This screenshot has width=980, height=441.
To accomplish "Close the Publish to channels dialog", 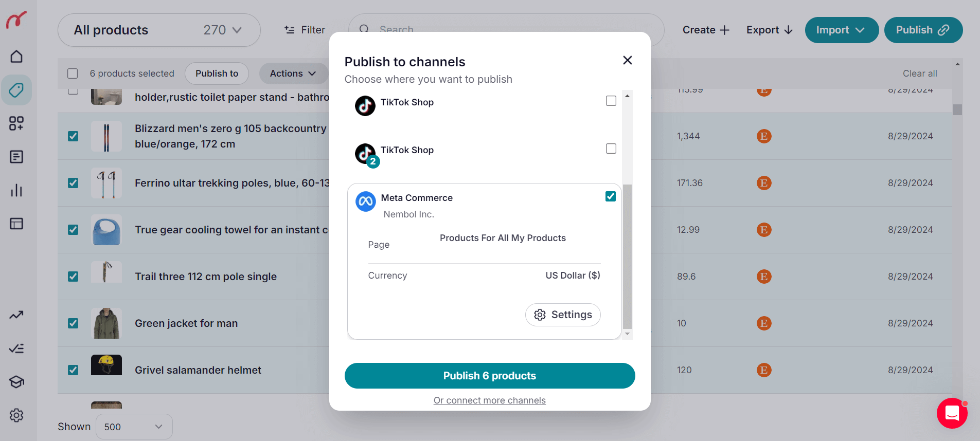I will pyautogui.click(x=628, y=60).
